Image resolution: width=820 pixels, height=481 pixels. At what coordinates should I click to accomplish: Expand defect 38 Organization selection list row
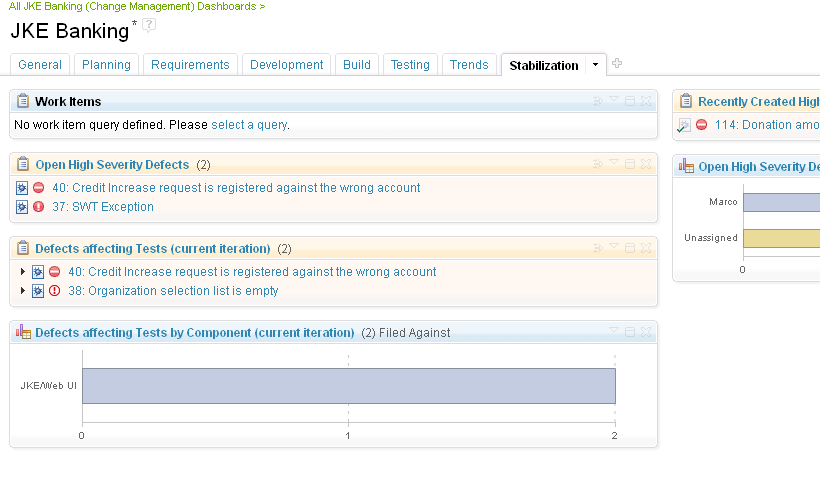23,291
